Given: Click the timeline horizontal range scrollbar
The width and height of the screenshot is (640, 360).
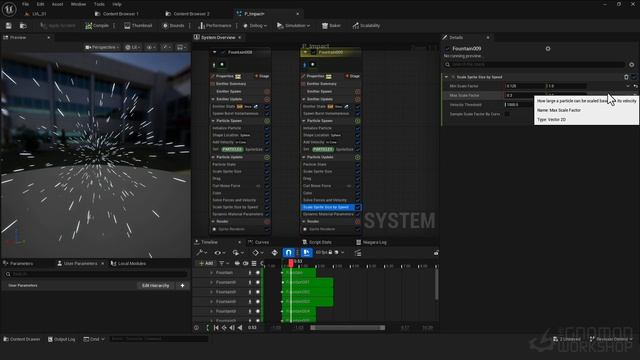Looking at the screenshot, I should point(347,328).
